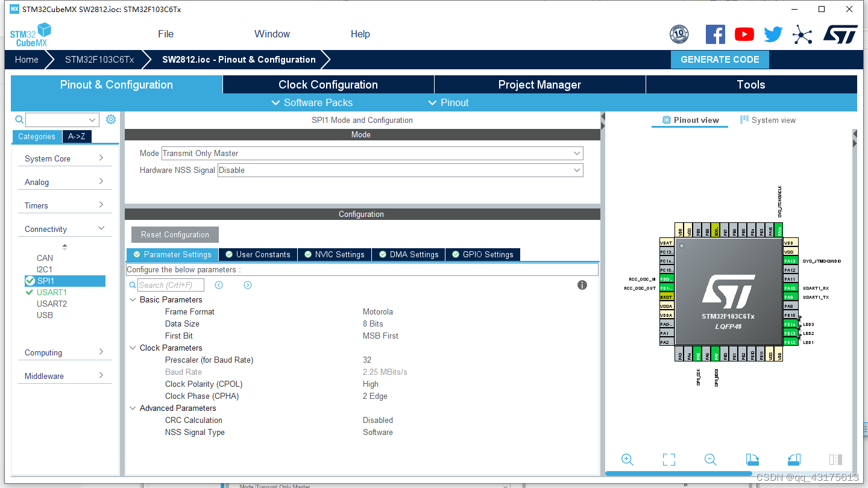Open the File menu
868x488 pixels.
[x=166, y=34]
